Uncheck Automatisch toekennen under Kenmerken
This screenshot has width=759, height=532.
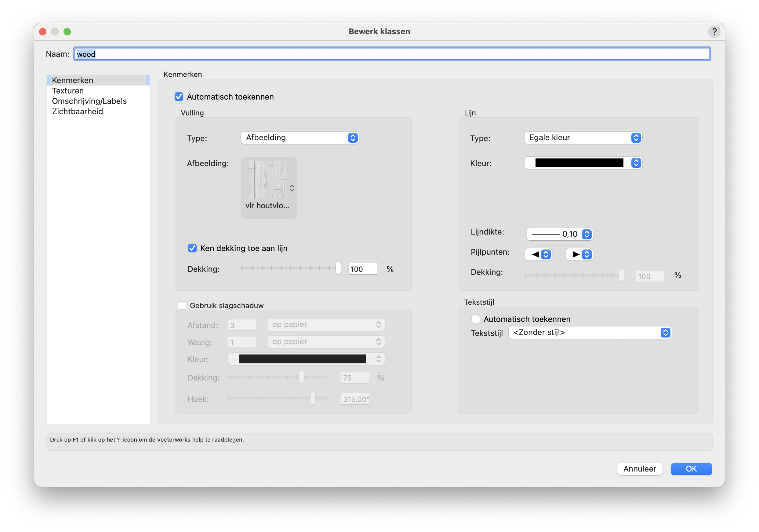[179, 97]
